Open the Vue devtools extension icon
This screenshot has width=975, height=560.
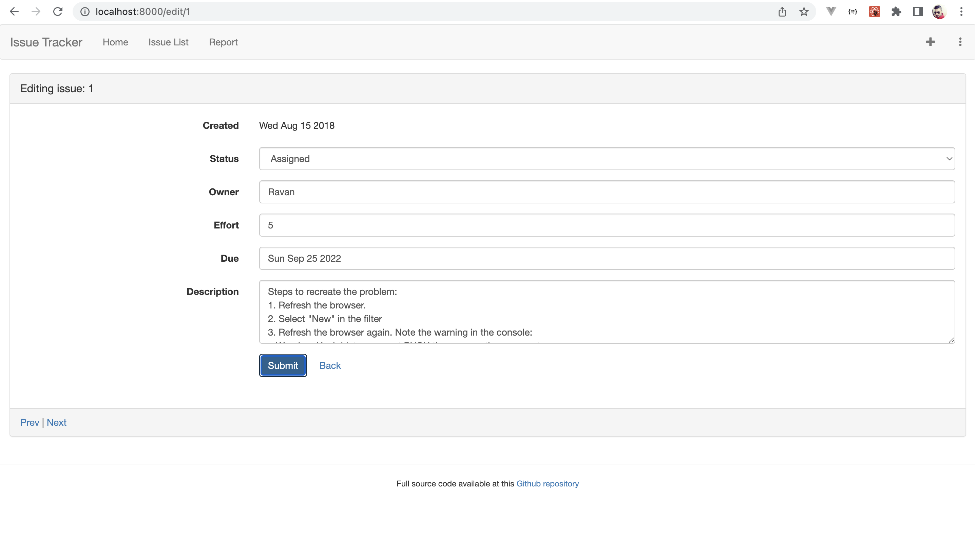point(831,12)
